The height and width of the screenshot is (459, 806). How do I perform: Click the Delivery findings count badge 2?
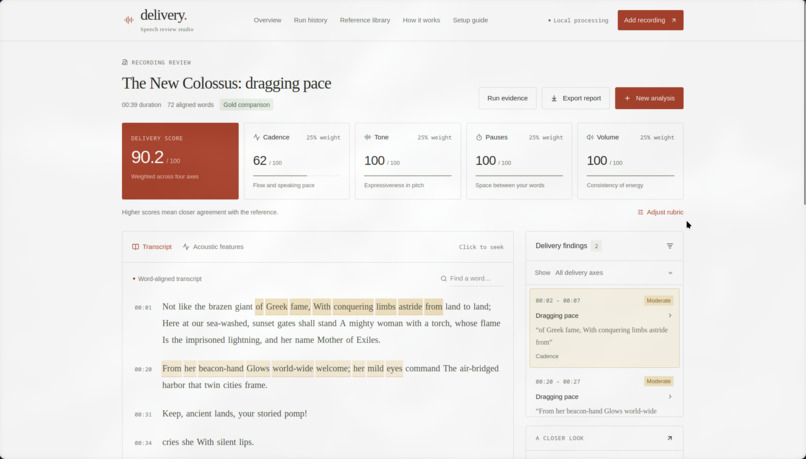point(596,246)
